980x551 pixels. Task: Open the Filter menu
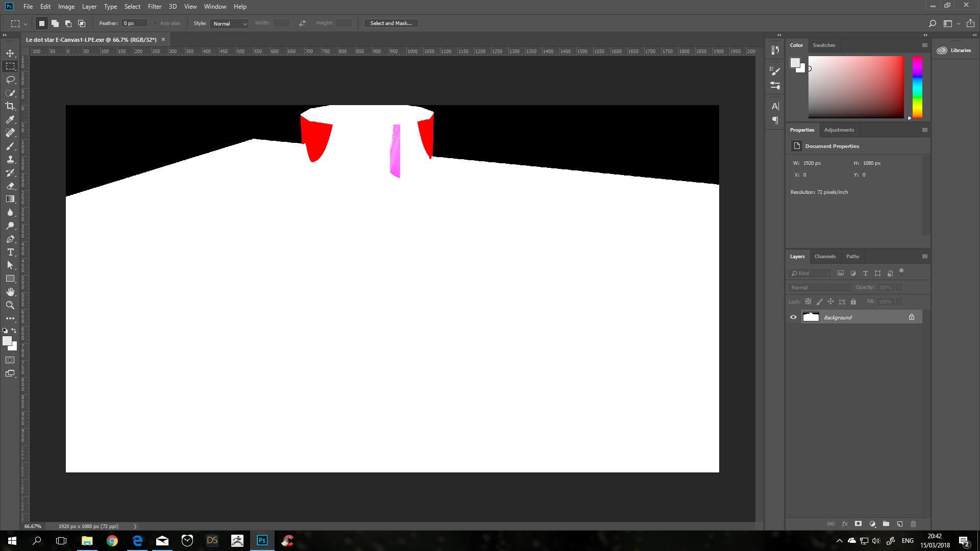tap(154, 7)
